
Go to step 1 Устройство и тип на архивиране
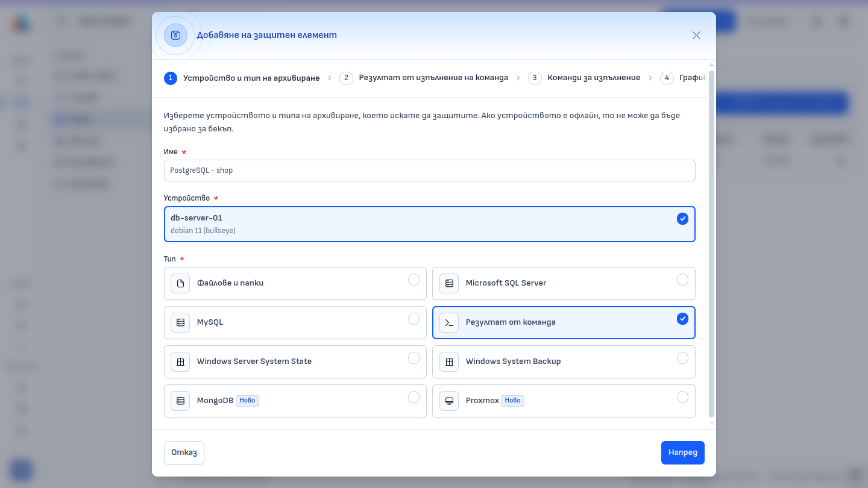coord(242,78)
